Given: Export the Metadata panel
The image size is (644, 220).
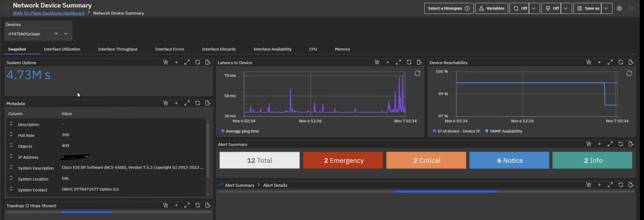Looking at the screenshot, I should pos(208,103).
